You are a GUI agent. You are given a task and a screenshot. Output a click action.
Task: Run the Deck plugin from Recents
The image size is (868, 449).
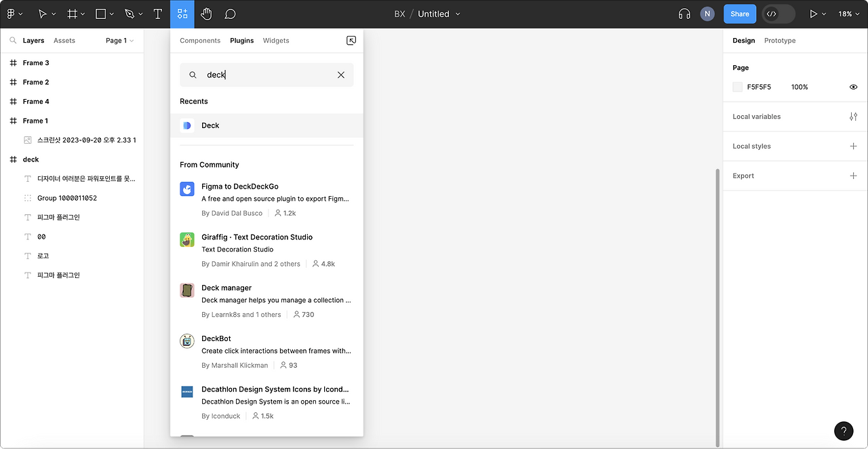(267, 125)
